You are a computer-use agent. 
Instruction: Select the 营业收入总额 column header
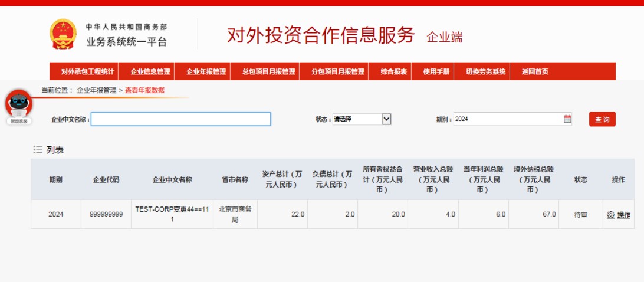433,179
